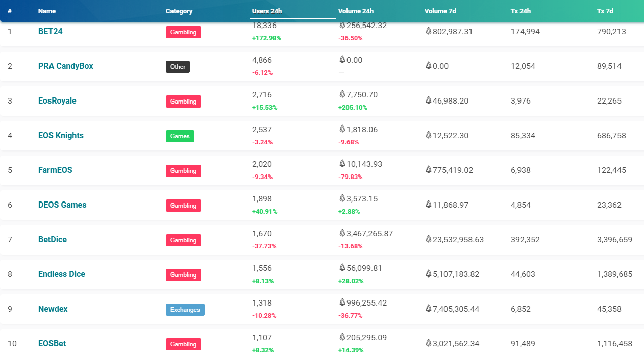644x353 pixels.
Task: Click the Endless Dice link
Action: coord(62,274)
